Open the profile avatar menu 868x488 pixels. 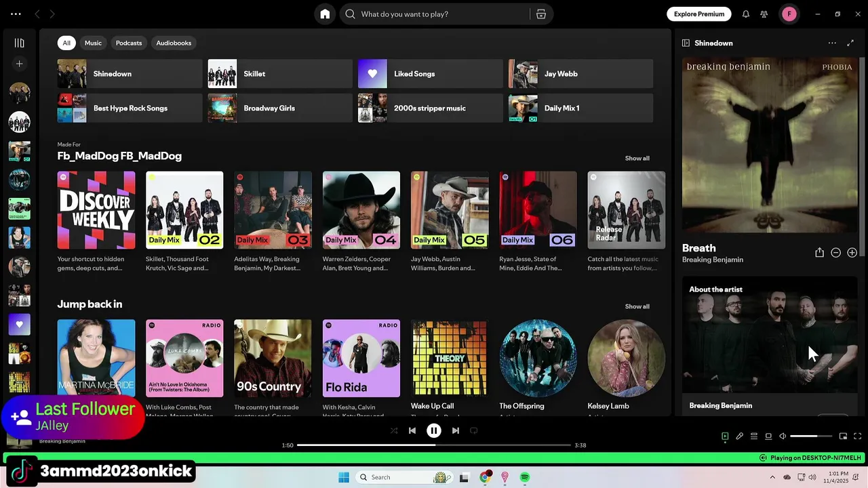[x=789, y=14]
